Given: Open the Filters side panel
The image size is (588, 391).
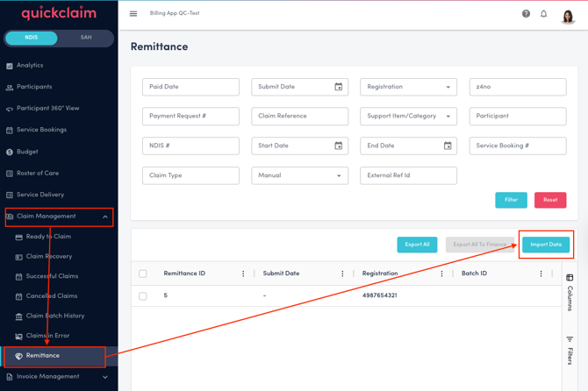Looking at the screenshot, I should (x=570, y=350).
